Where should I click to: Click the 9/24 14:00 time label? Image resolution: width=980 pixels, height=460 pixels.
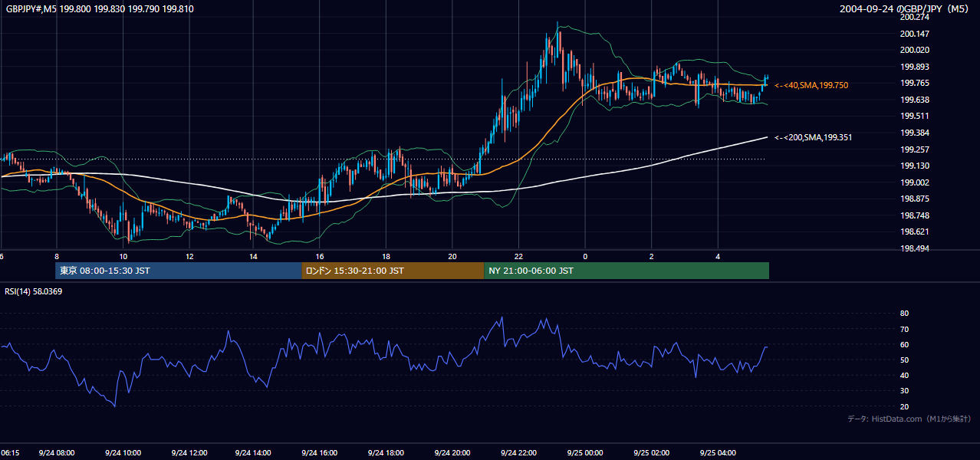(x=255, y=453)
